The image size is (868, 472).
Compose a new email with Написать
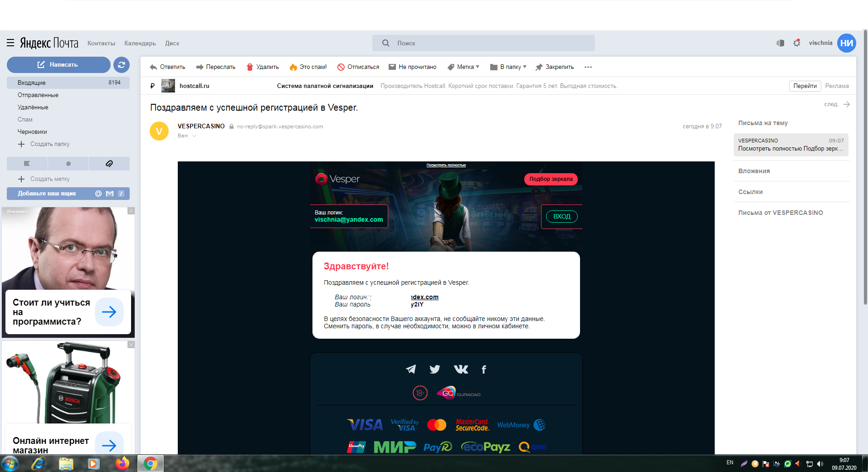(59, 65)
